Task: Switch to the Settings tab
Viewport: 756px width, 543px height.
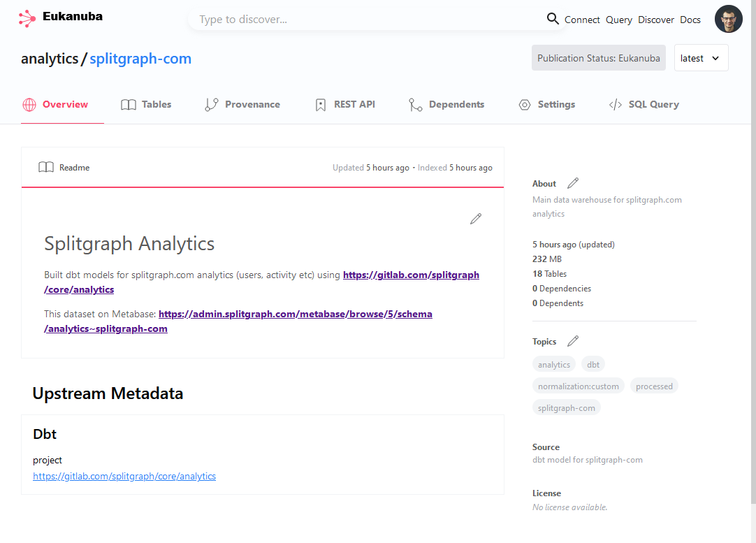Action: (x=547, y=105)
